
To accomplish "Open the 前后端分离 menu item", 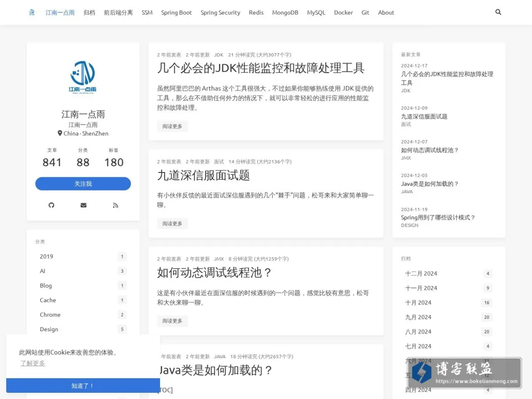I will pos(118,12).
